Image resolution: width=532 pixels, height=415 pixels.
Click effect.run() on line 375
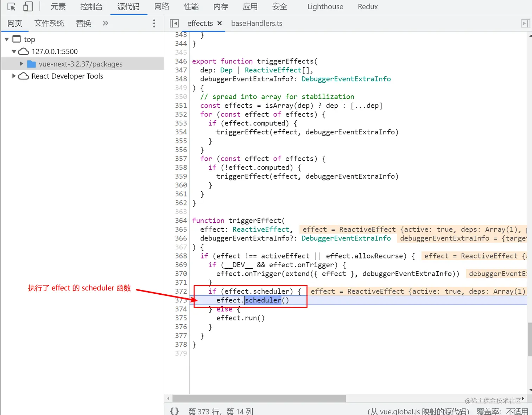tap(240, 318)
